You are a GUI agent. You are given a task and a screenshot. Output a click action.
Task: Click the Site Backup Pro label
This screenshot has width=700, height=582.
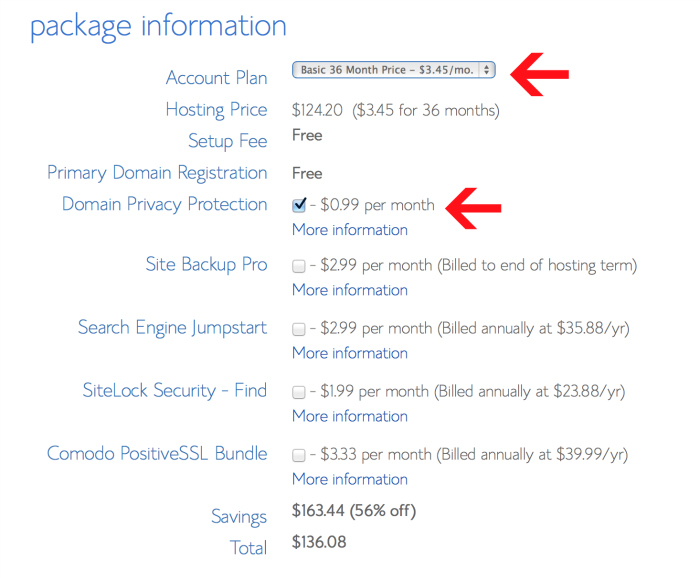point(206,265)
